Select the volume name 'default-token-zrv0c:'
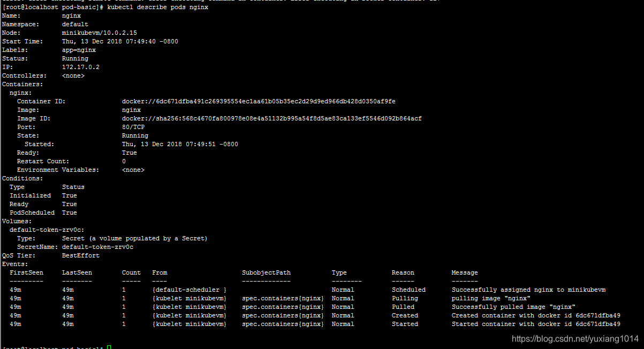The image size is (644, 349). point(47,230)
